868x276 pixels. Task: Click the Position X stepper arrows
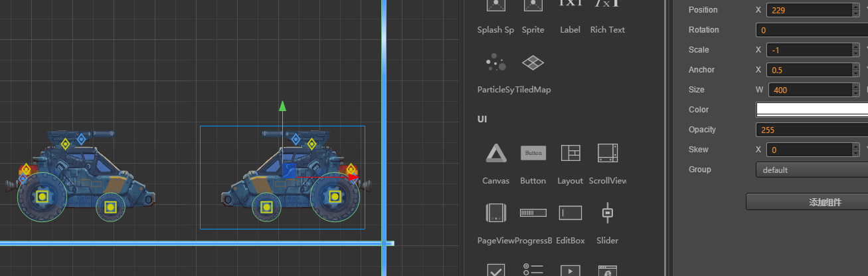tap(855, 10)
